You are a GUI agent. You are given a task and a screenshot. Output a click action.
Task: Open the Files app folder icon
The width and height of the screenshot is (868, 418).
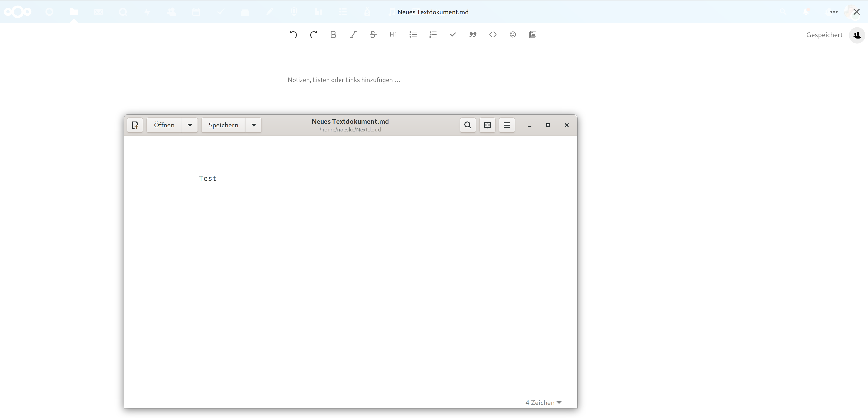click(74, 12)
